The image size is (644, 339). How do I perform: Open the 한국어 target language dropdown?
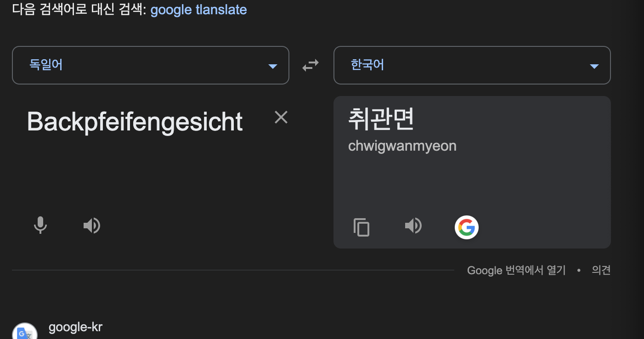[472, 65]
